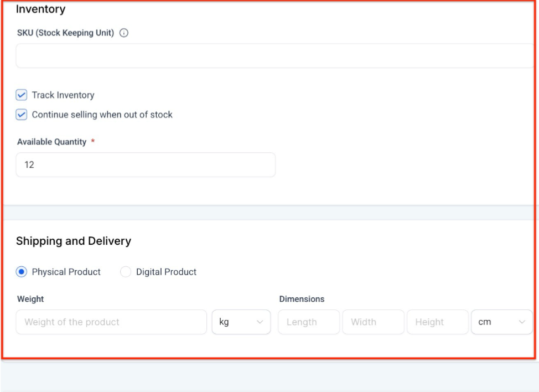Click the red required asterisk by Available Quantity

pyautogui.click(x=93, y=142)
